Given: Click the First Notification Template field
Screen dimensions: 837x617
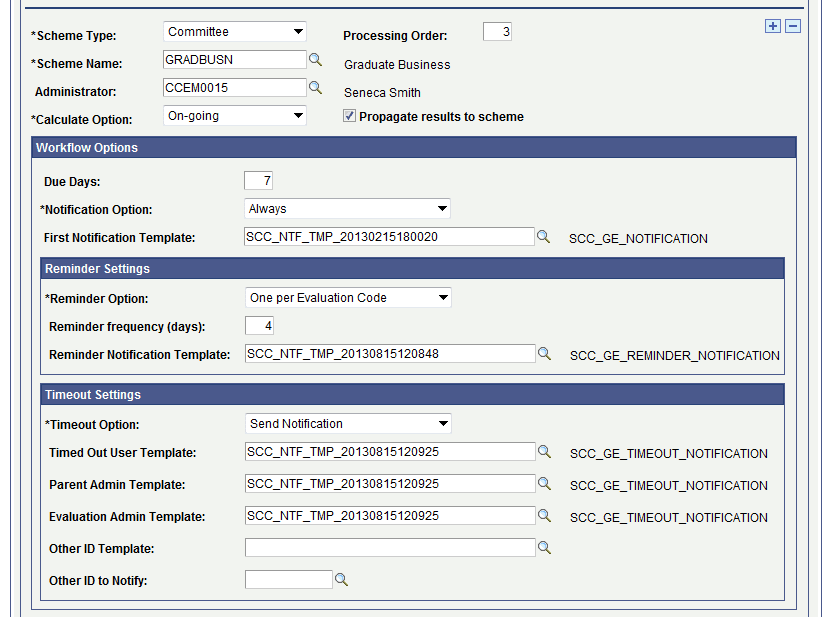Looking at the screenshot, I should pyautogui.click(x=389, y=237).
